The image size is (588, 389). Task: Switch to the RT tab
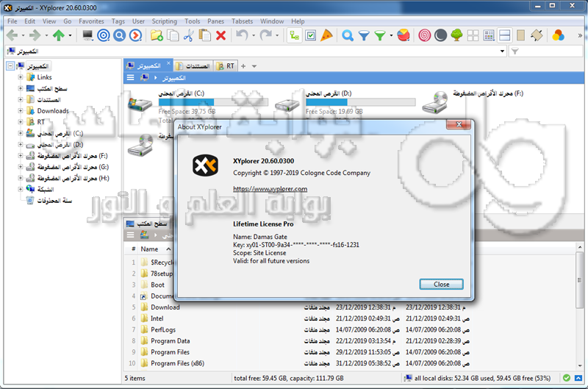click(x=226, y=66)
